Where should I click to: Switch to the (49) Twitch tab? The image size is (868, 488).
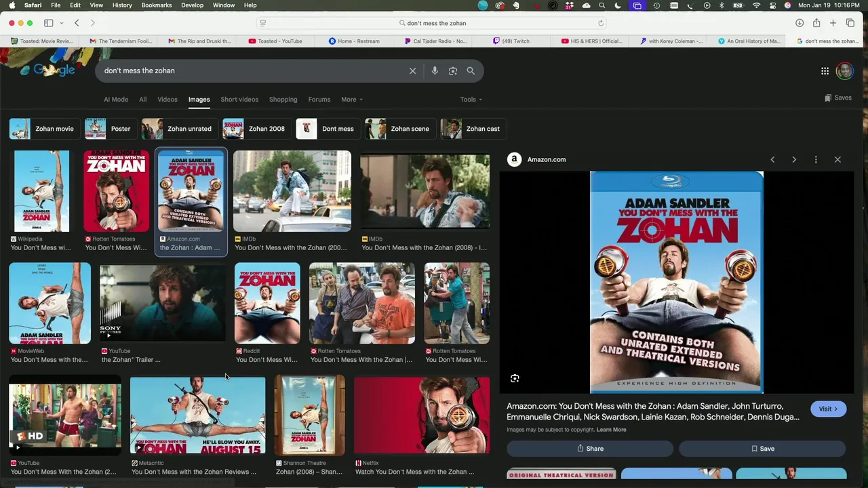[x=511, y=41]
